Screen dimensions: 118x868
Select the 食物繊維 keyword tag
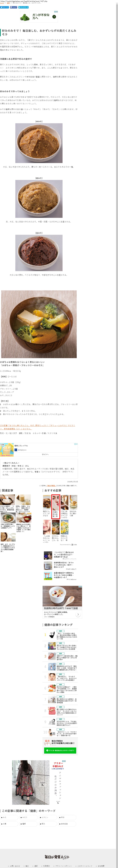(67, 824)
